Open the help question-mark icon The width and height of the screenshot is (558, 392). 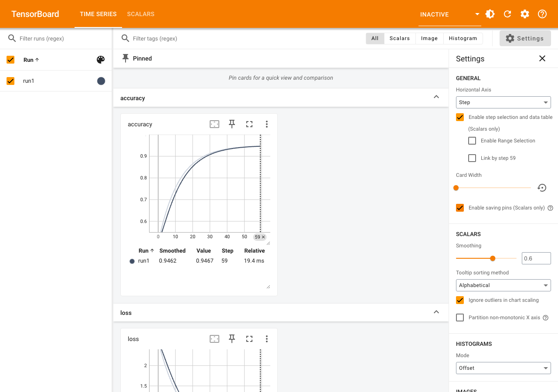(542, 14)
